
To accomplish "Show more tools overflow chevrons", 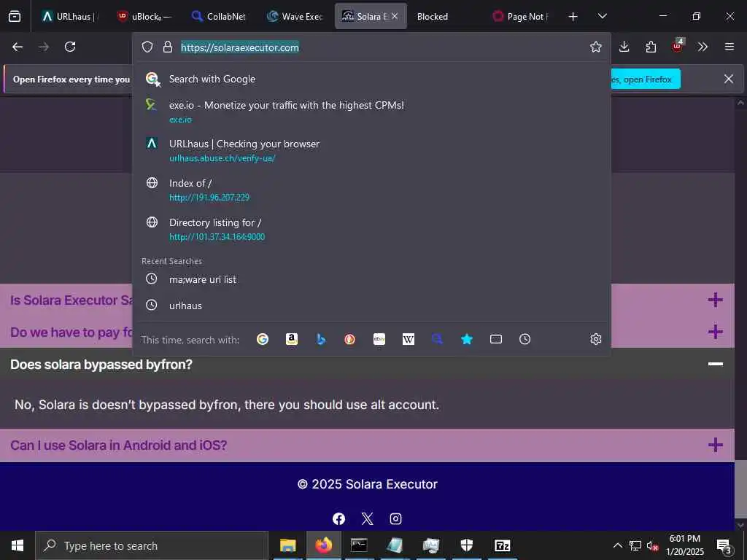I will 703,47.
